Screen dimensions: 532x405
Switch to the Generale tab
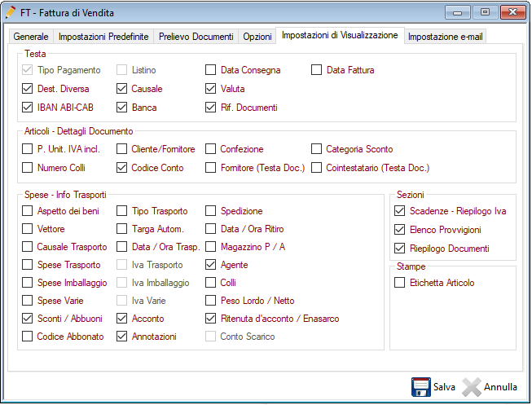[x=31, y=37]
